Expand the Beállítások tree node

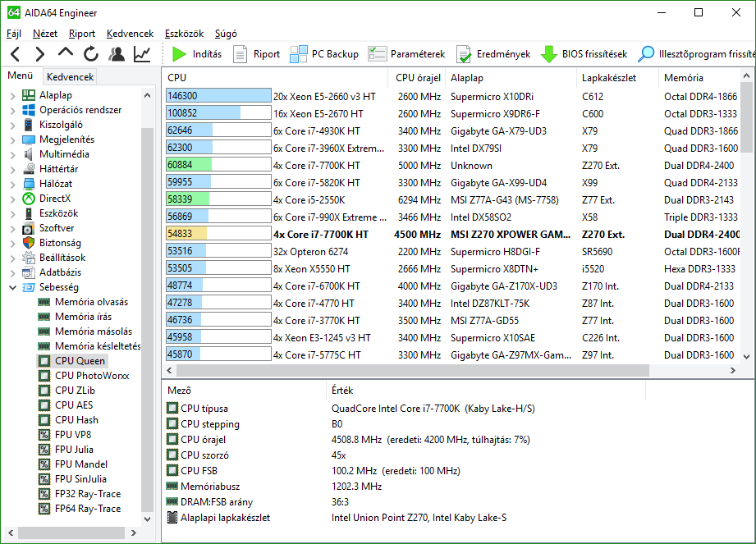tap(13, 258)
